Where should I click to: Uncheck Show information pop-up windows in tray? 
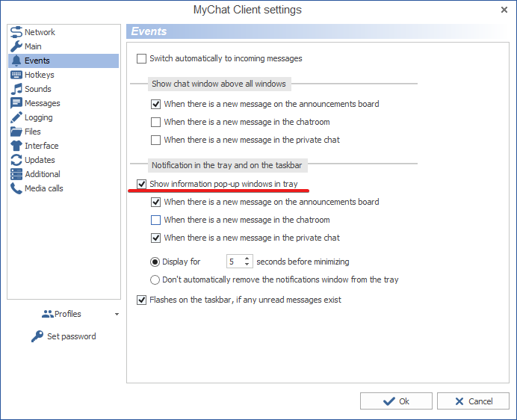point(142,184)
